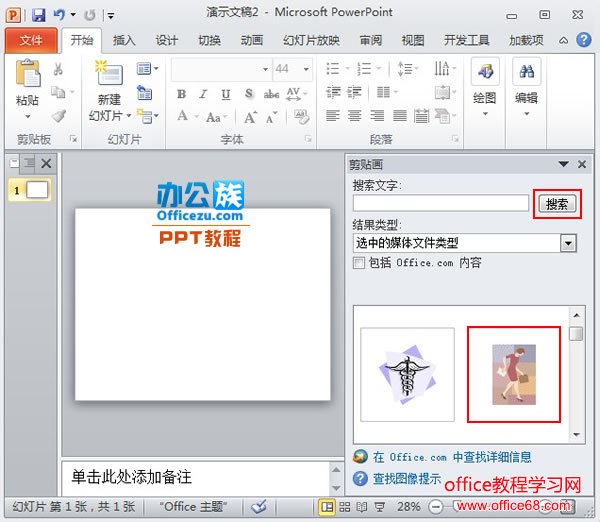The height and width of the screenshot is (522, 600).
Task: Check include Office.com content box
Action: click(x=359, y=263)
